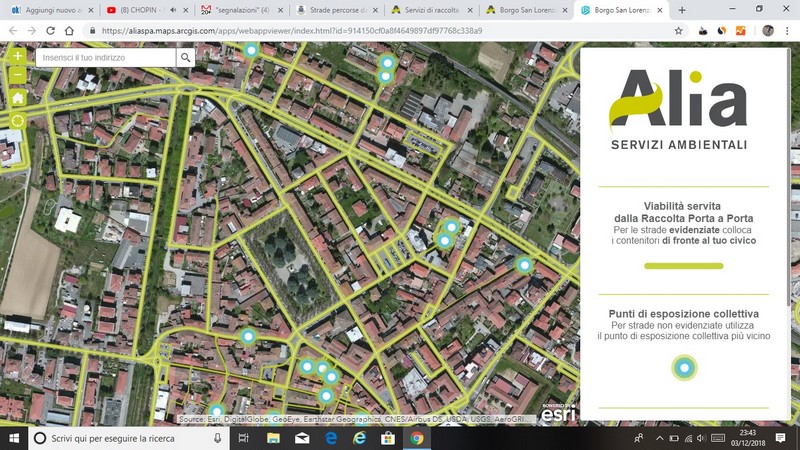Open Microsoft Edge from the taskbar
Screen dimensions: 800x450
tap(331, 438)
